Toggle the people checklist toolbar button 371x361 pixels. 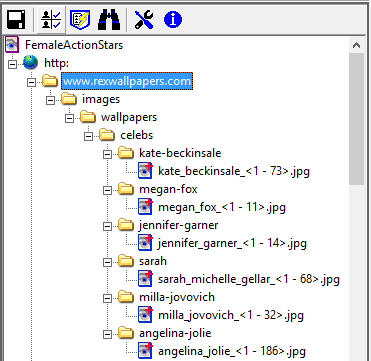tap(51, 20)
